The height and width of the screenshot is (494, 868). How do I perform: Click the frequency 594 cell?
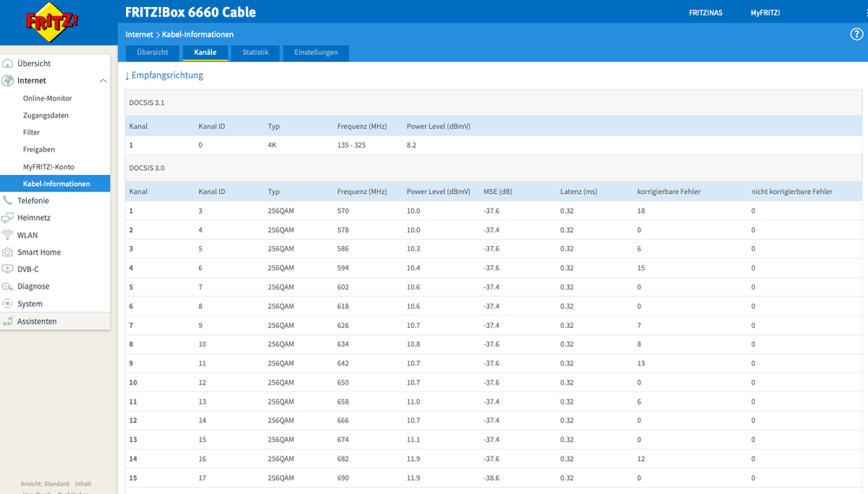click(343, 268)
